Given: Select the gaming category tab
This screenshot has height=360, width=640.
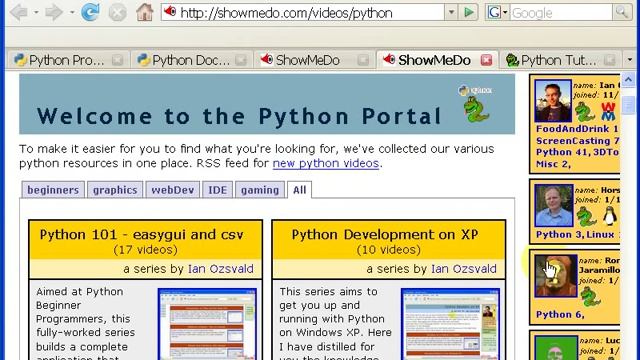Looking at the screenshot, I should coord(260,190).
